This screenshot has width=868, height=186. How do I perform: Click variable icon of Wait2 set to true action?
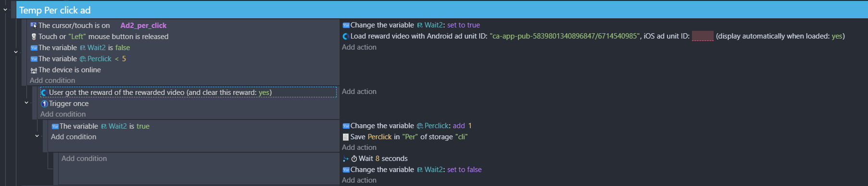pyautogui.click(x=346, y=25)
